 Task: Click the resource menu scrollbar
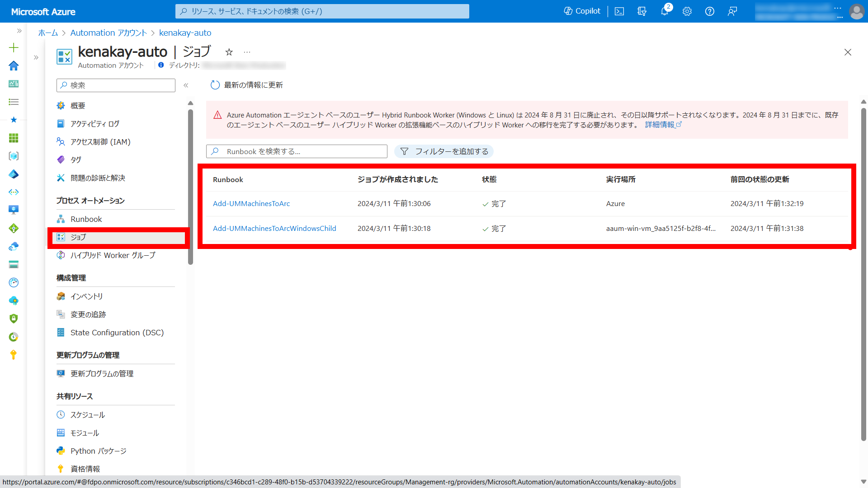[x=190, y=186]
